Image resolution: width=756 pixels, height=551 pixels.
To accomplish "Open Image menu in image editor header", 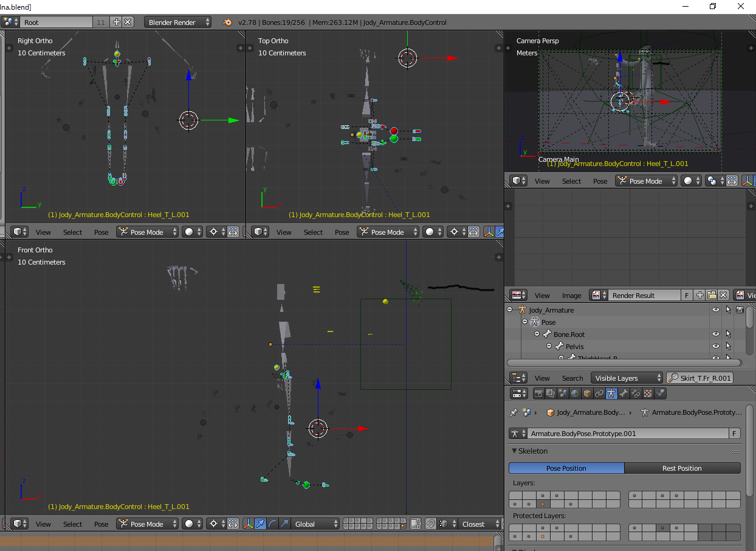I will click(571, 296).
